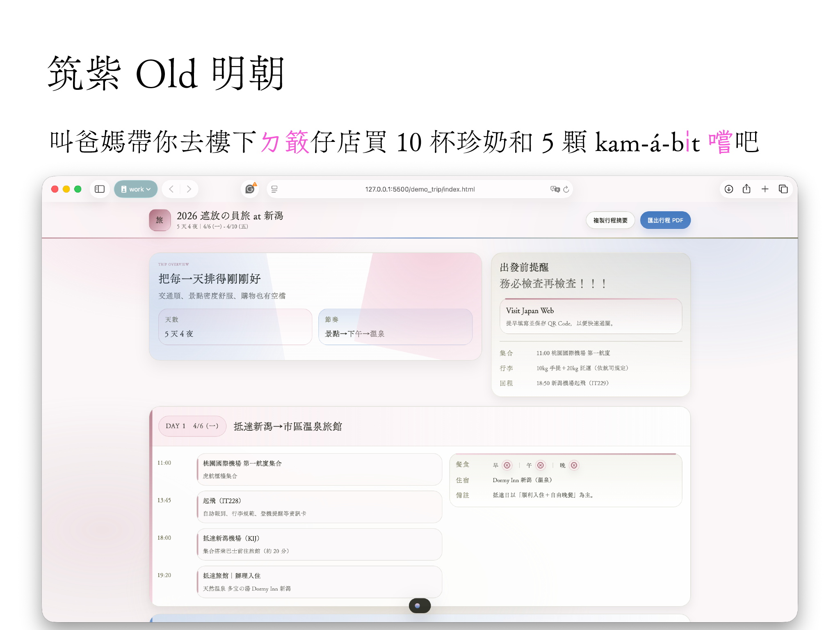This screenshot has width=840, height=630.
Task: Open tab overview with the tabs icon
Action: pyautogui.click(x=783, y=189)
